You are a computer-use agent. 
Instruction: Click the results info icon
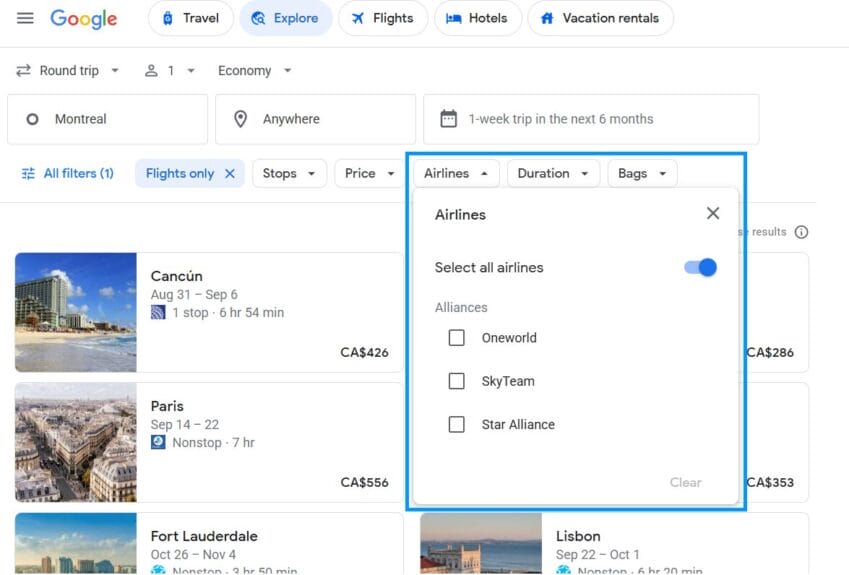[x=801, y=232]
